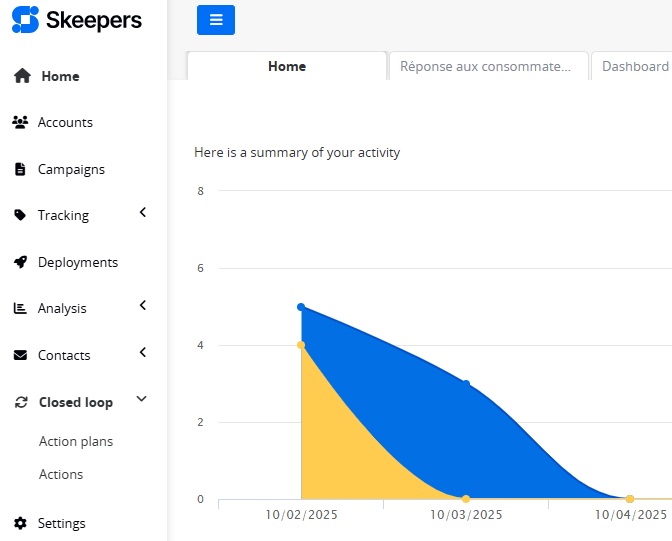The height and width of the screenshot is (541, 672).
Task: Click the Campaigns document icon
Action: (20, 169)
